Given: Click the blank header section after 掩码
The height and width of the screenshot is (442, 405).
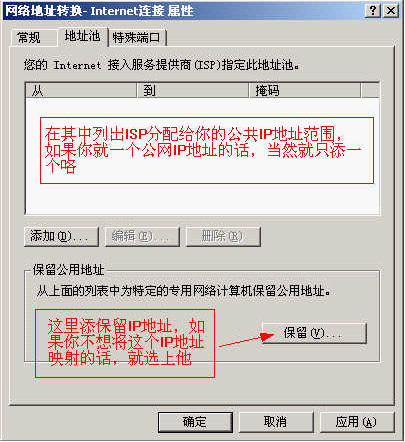Looking at the screenshot, I should coord(370,90).
